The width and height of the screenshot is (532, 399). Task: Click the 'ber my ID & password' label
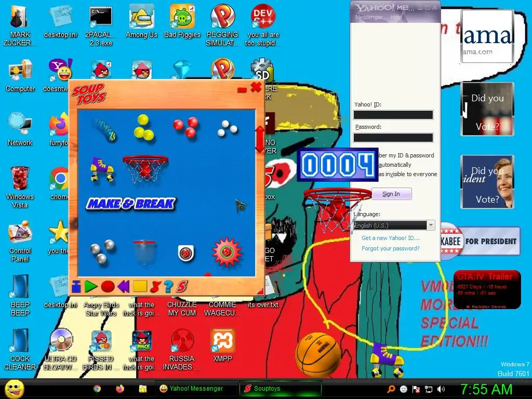406,155
